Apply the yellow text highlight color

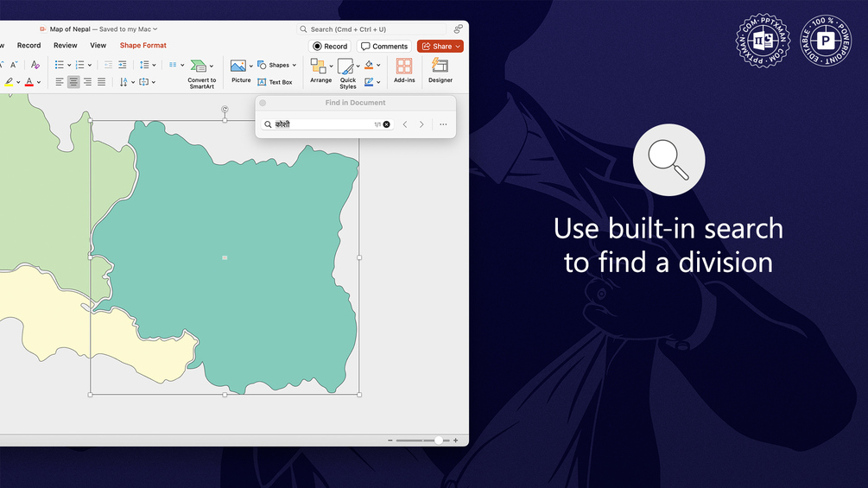point(9,82)
